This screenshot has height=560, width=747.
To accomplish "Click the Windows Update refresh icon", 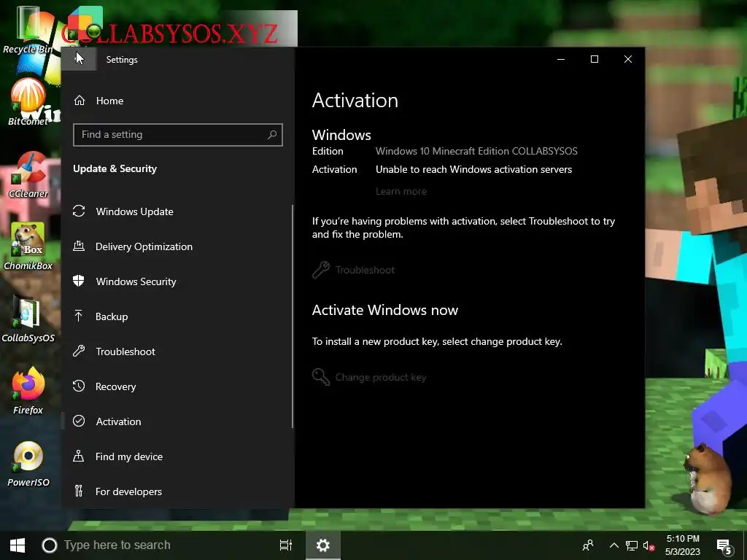I will pos(79,211).
